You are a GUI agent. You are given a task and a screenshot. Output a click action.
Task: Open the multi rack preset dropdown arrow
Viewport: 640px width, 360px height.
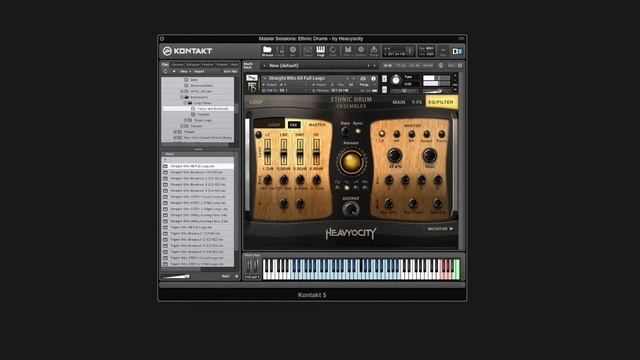264,66
